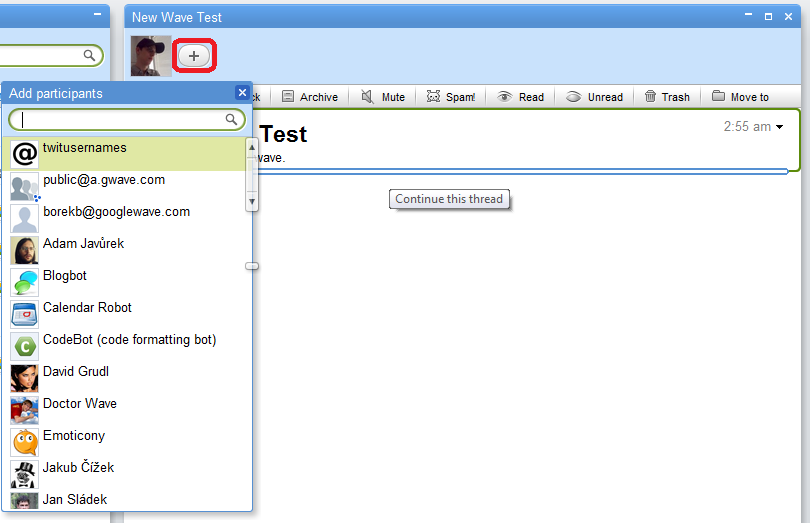This screenshot has width=810, height=523.
Task: Select borekb@googlewave.com contact
Action: point(124,218)
